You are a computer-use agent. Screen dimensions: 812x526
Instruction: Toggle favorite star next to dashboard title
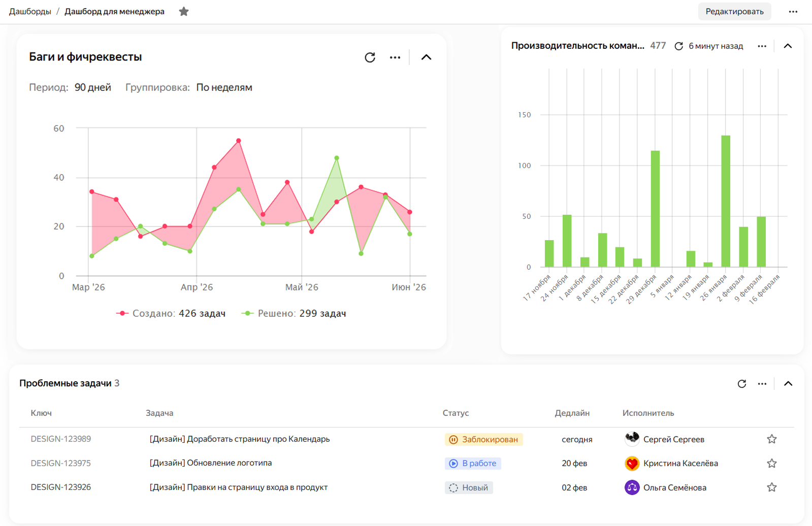point(184,11)
